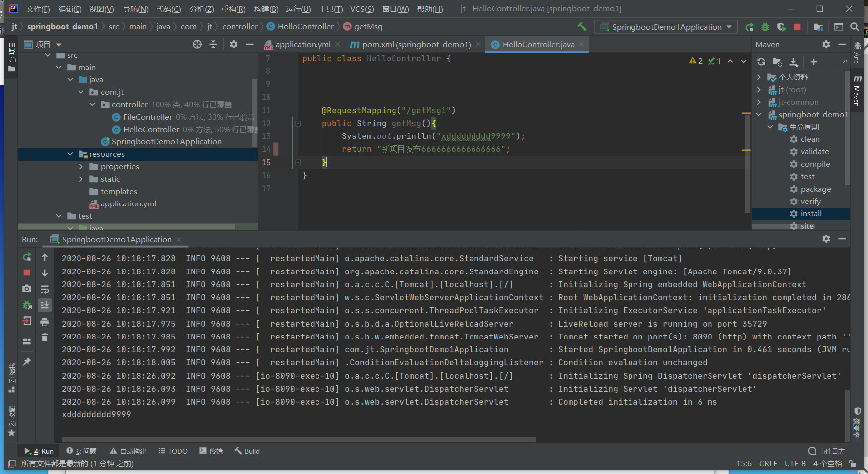This screenshot has width=868, height=474.
Task: Open the Build tool window button
Action: pyautogui.click(x=247, y=451)
